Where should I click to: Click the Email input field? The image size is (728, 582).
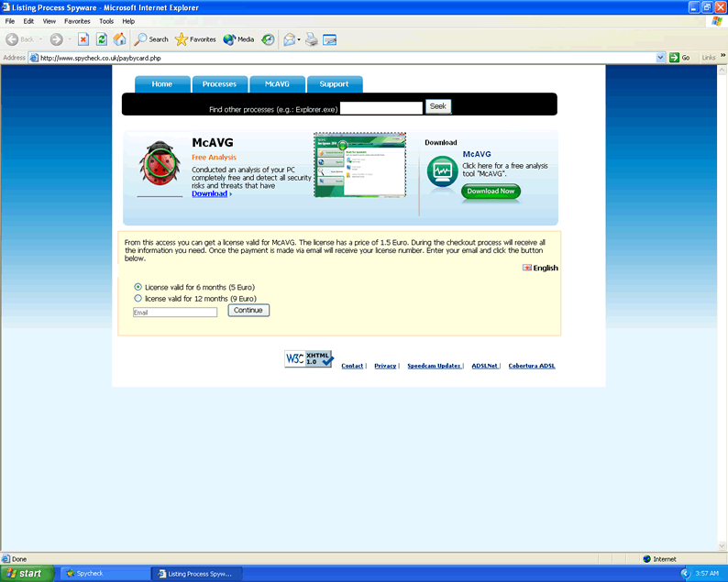pos(175,313)
